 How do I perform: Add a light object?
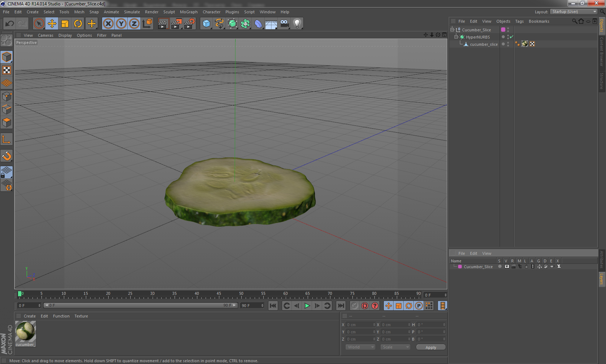pyautogui.click(x=297, y=24)
